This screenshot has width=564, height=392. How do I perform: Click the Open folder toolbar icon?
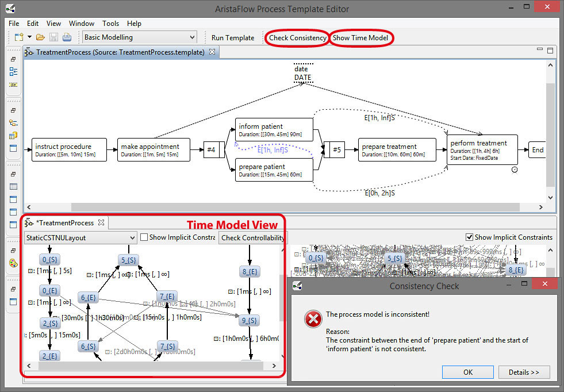click(x=40, y=37)
